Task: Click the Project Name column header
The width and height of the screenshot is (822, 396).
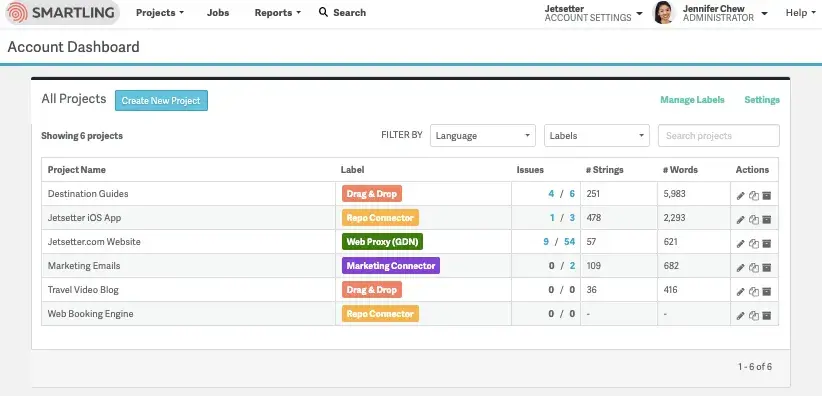Action: click(77, 169)
